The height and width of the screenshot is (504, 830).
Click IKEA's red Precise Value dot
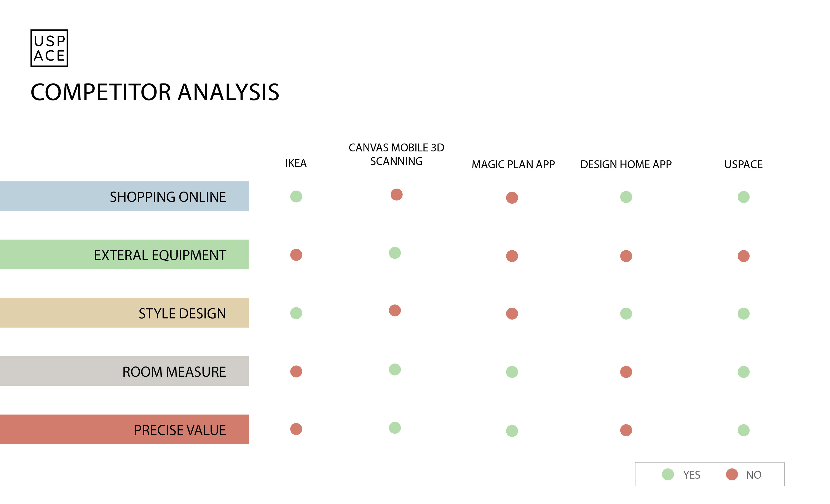pos(296,429)
